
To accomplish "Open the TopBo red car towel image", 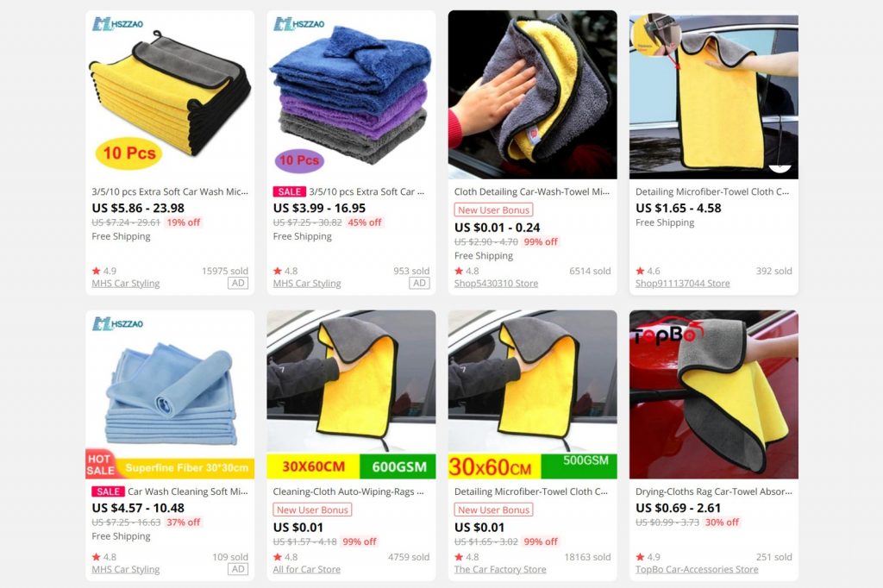I will pos(713,394).
